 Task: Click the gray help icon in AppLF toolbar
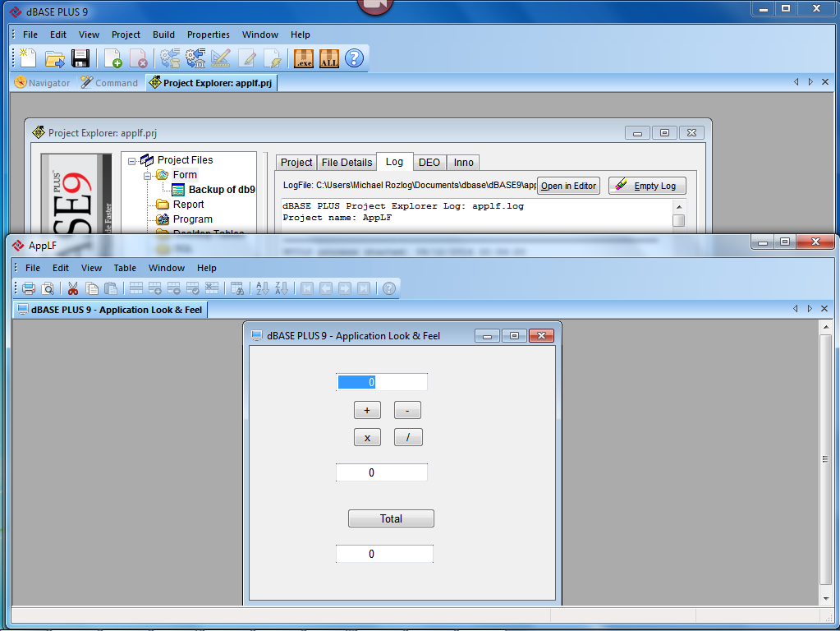(389, 288)
